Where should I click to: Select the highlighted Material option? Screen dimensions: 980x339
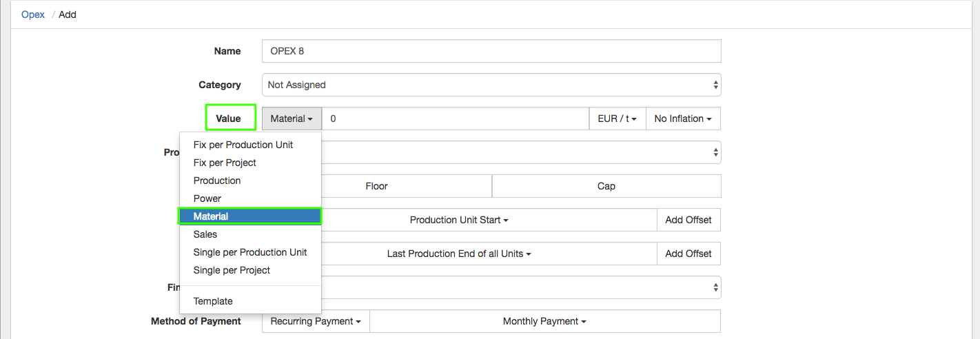[x=211, y=216]
